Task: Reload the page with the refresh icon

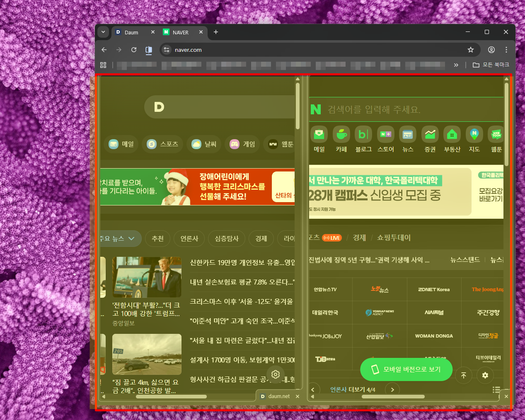Action: pos(134,50)
